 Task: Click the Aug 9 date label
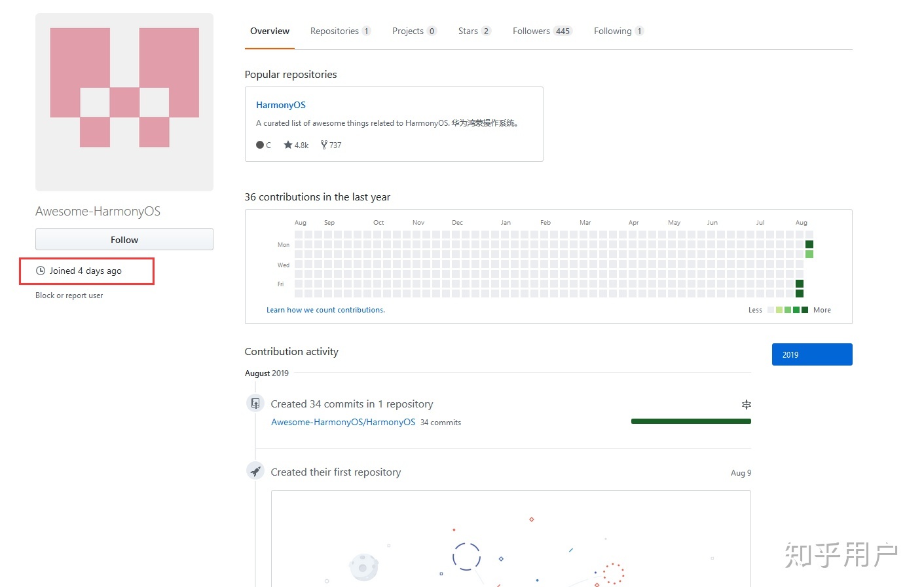(741, 473)
